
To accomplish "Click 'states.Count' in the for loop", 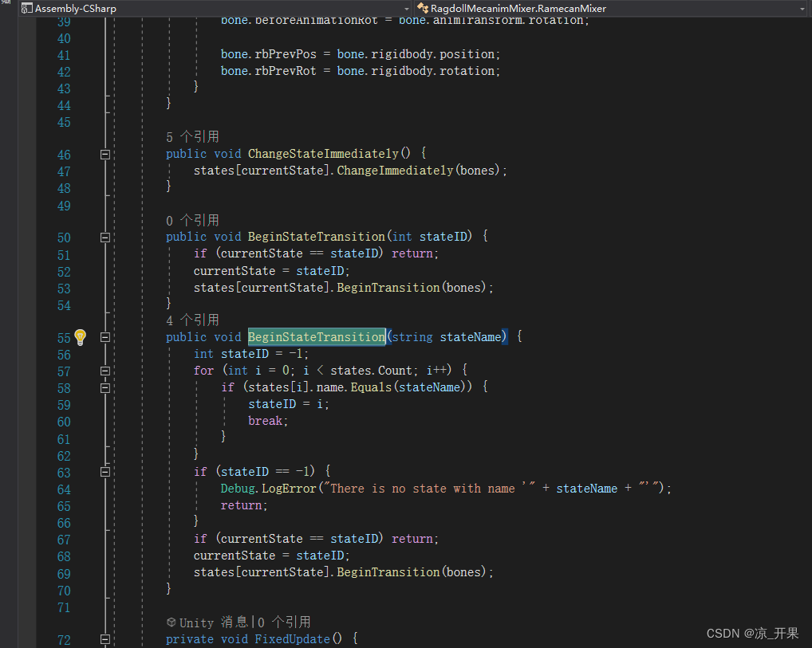I will pos(372,371).
